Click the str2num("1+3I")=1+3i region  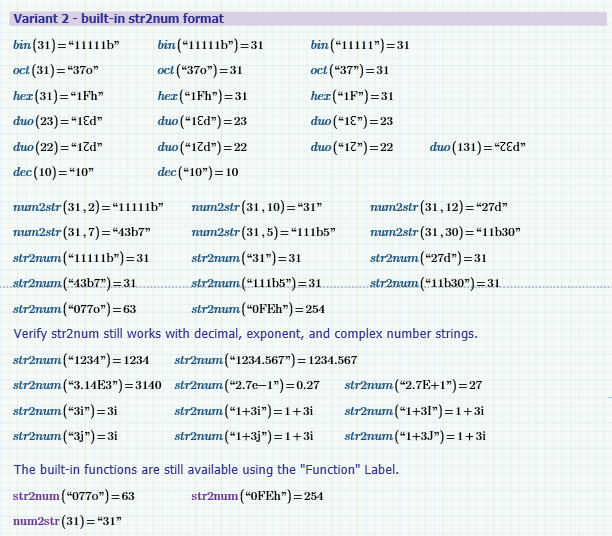(x=414, y=411)
